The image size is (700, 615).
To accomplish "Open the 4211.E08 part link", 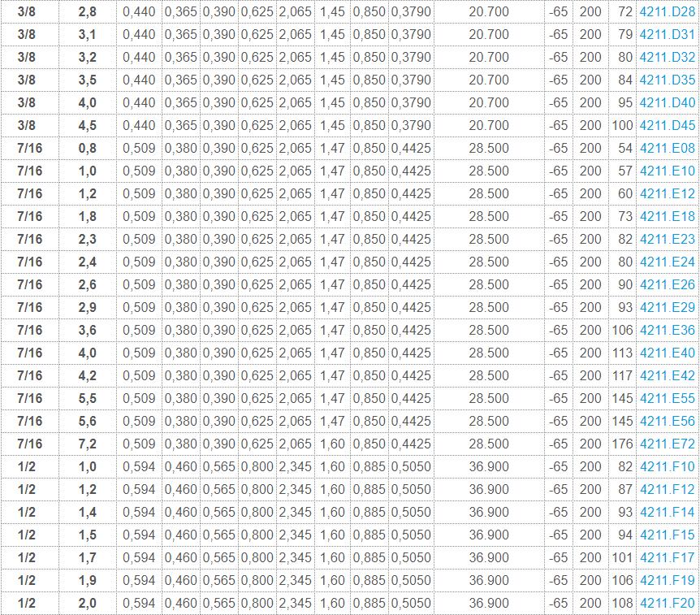I will click(667, 149).
